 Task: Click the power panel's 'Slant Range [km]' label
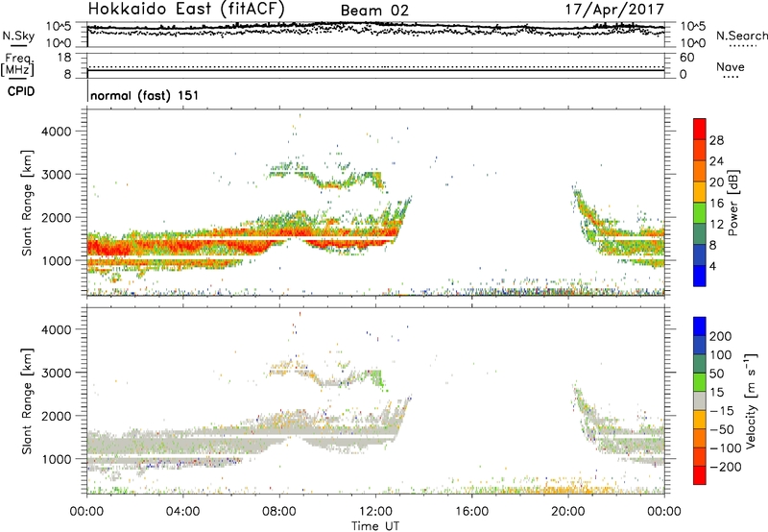pyautogui.click(x=27, y=203)
